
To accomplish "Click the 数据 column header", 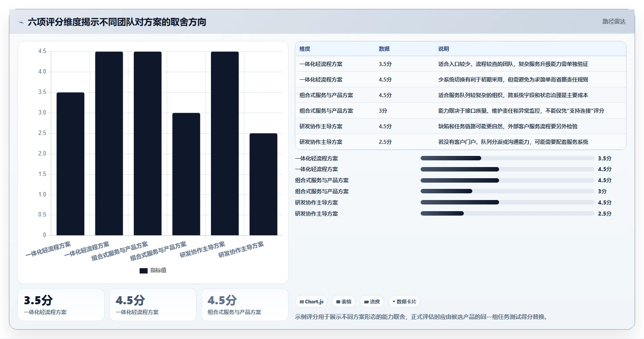I will click(384, 49).
